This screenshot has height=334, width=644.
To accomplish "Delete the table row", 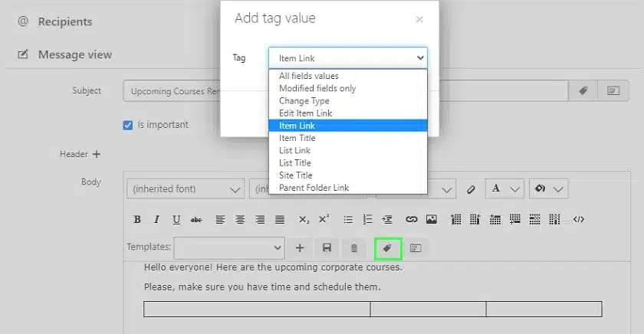I will pyautogui.click(x=535, y=220).
